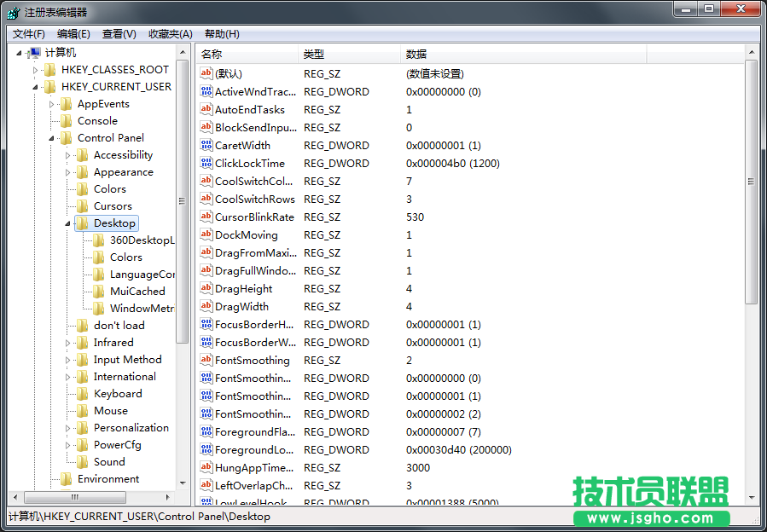The height and width of the screenshot is (532, 767).
Task: Select the CaretWidth DWORD icon
Action: pos(205,145)
